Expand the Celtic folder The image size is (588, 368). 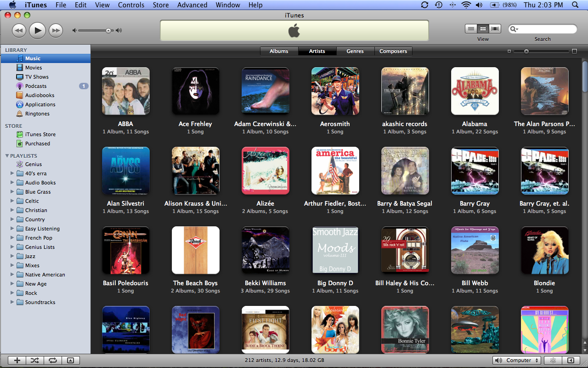point(12,201)
